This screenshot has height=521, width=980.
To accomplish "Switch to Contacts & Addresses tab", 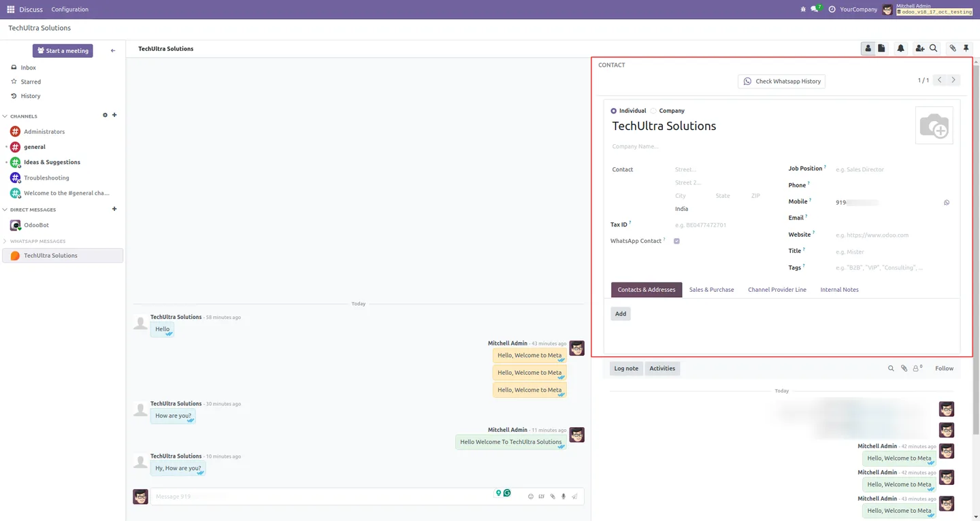I will (x=647, y=290).
